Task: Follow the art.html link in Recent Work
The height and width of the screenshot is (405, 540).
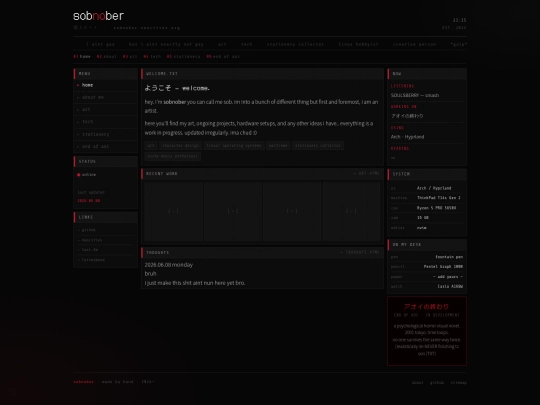Action: click(366, 174)
